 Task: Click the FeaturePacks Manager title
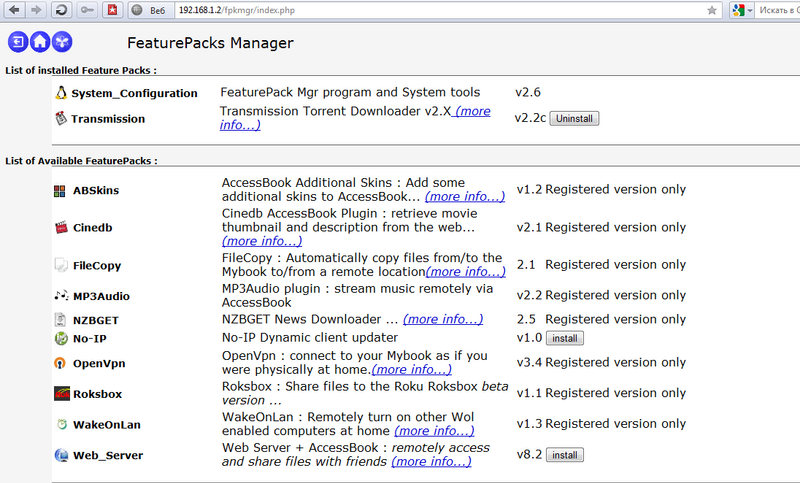click(210, 43)
